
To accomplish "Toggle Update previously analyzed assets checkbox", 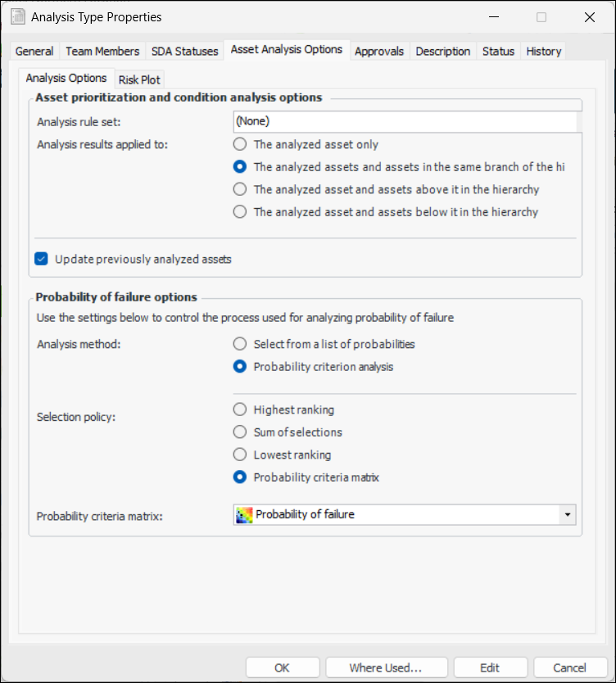I will pos(42,259).
